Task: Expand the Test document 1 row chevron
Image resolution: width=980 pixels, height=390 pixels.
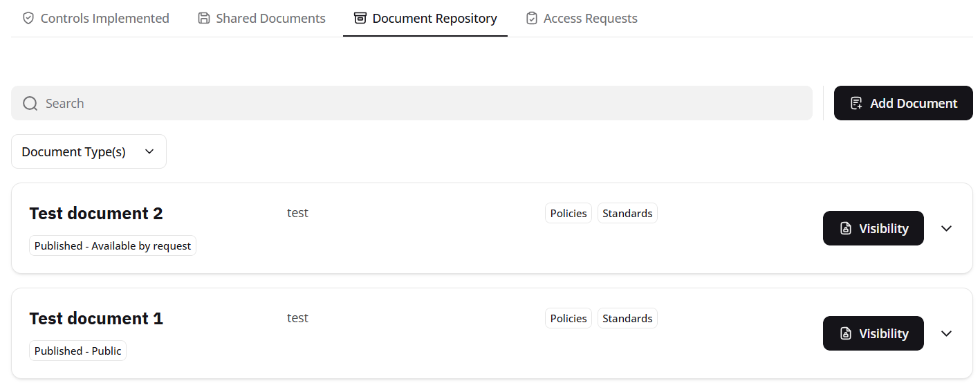Action: pos(947,334)
